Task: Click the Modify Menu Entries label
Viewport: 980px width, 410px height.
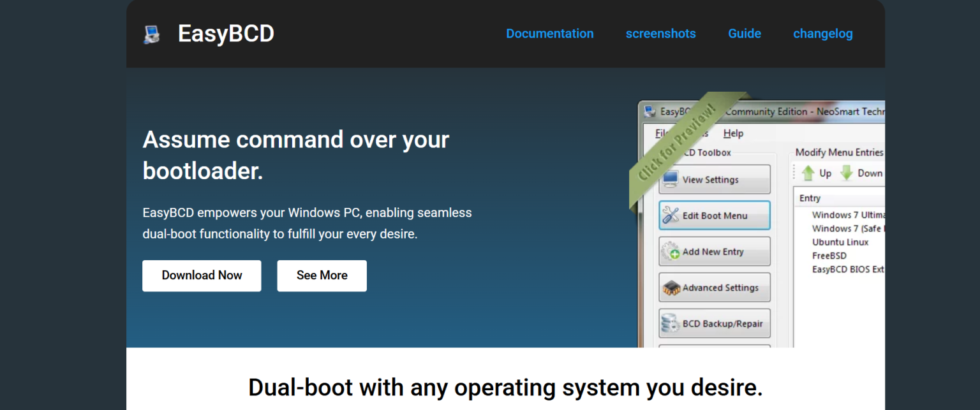Action: [x=840, y=152]
